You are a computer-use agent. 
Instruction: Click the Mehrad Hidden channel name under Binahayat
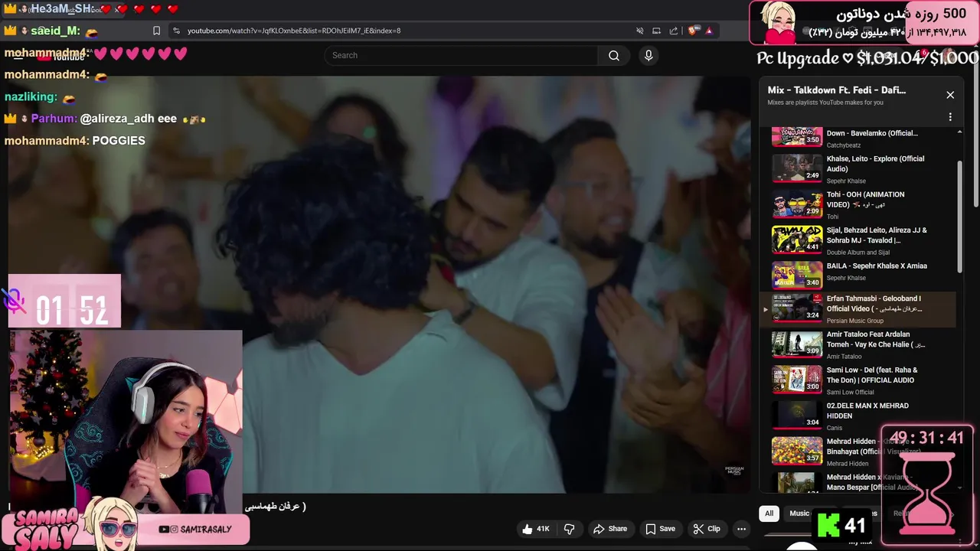(x=848, y=464)
